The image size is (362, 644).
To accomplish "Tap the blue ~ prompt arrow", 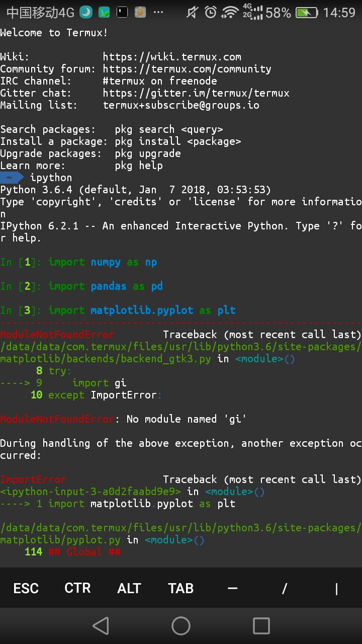I will 12,178.
